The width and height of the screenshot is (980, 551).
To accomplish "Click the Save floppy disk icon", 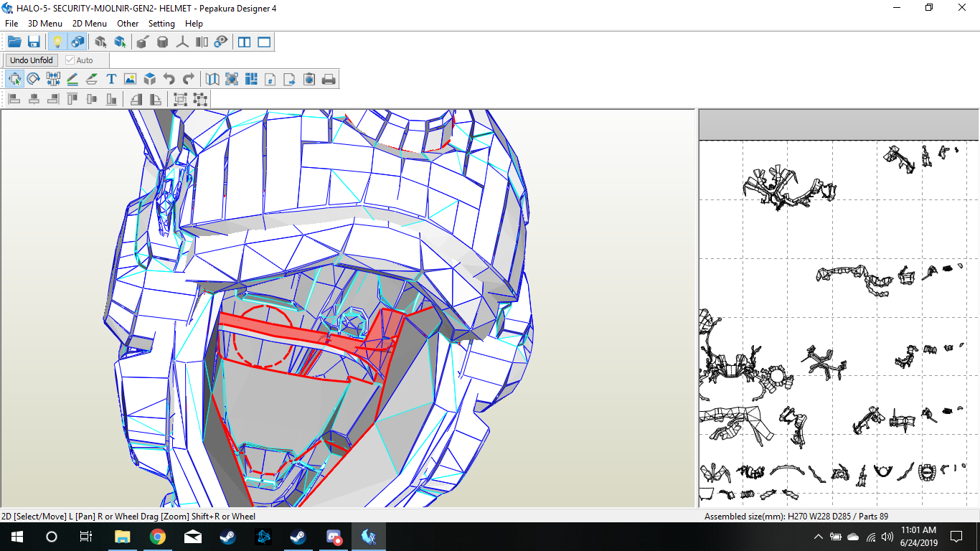I will pos(34,42).
